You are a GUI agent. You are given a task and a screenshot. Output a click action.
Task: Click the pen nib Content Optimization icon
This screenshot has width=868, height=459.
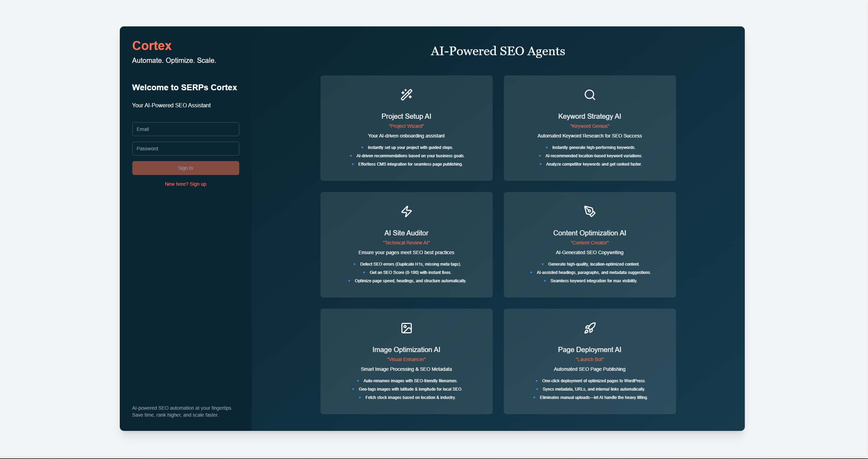click(590, 211)
